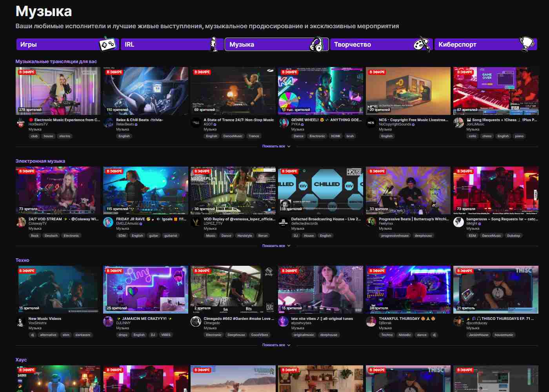The width and height of the screenshot is (549, 392).
Task: Click the electro tag under HotBeatsTV
Action: pyautogui.click(x=65, y=136)
